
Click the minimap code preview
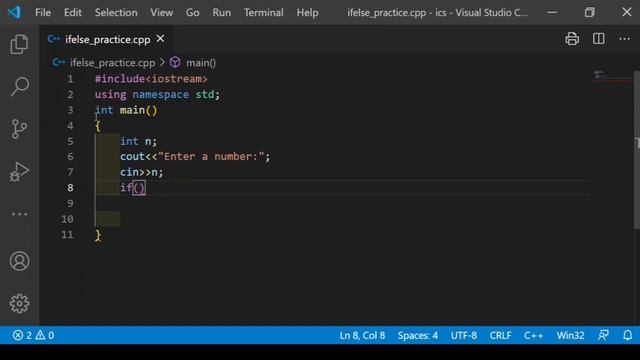click(612, 76)
